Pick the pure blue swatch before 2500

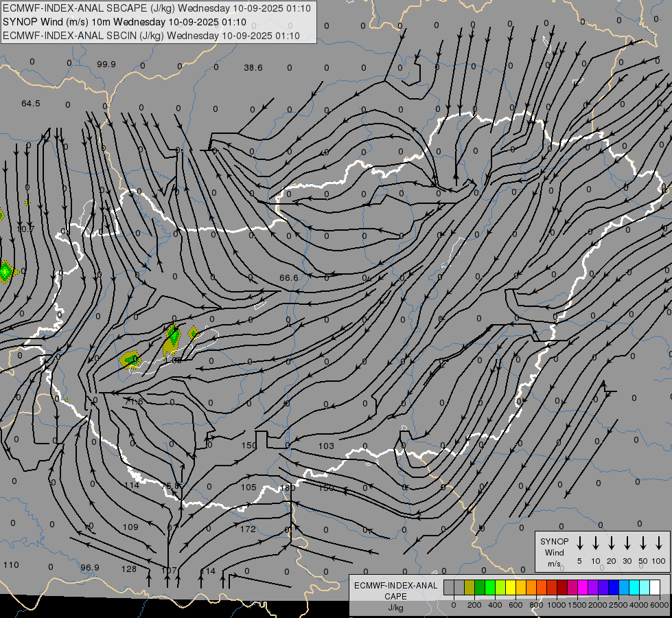[x=613, y=587]
